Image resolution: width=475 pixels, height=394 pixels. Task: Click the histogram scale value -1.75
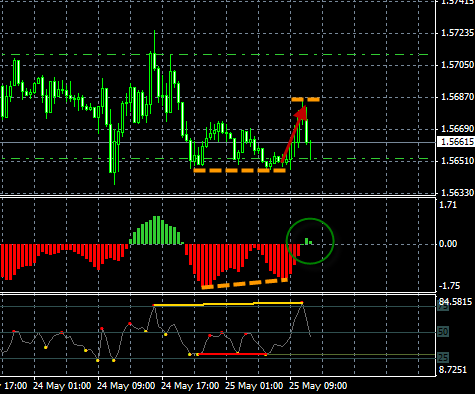[x=448, y=286]
